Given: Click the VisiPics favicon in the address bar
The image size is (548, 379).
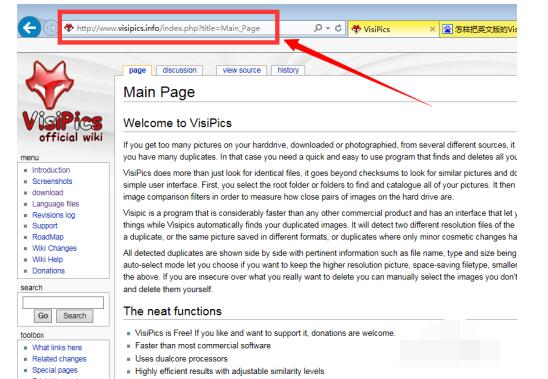Looking at the screenshot, I should click(x=69, y=28).
